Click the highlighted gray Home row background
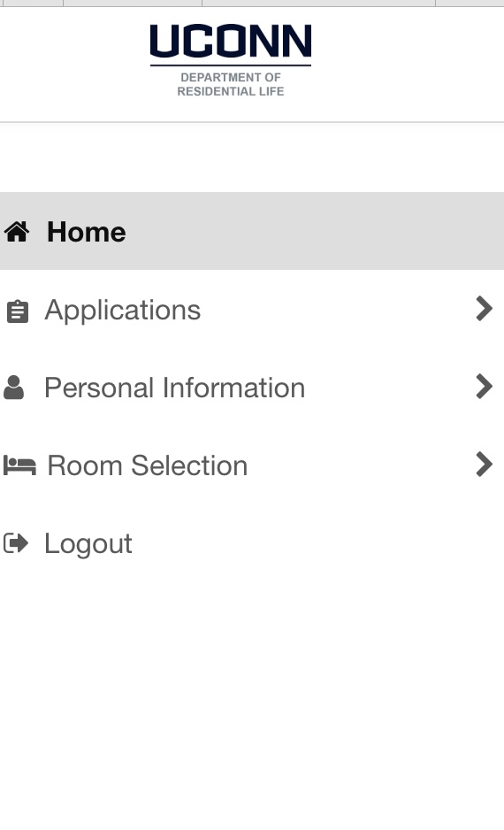The image size is (504, 830). [317, 231]
